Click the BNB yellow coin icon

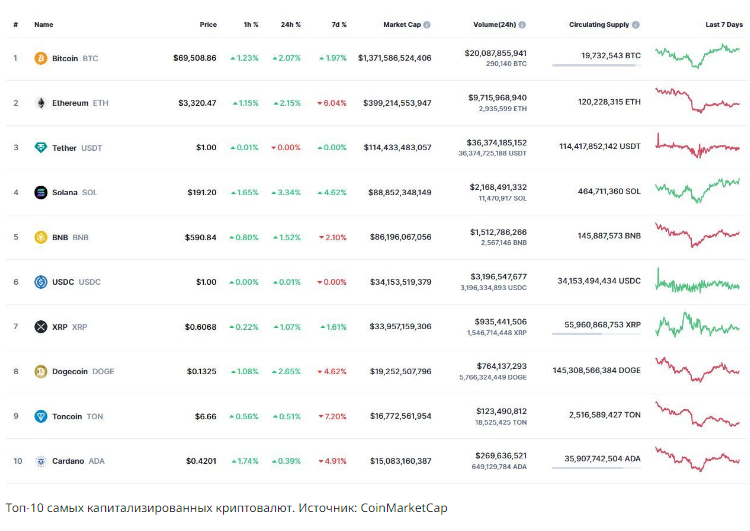click(41, 237)
